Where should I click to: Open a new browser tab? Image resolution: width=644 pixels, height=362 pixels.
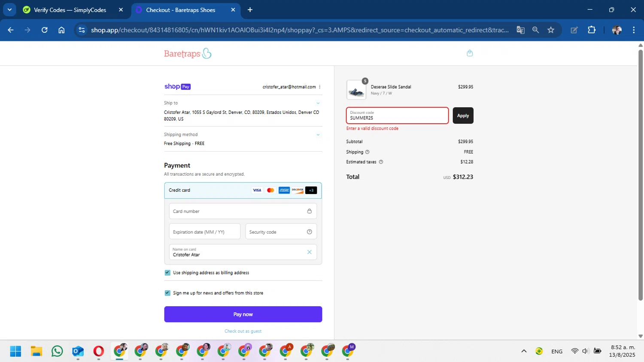[x=250, y=10]
